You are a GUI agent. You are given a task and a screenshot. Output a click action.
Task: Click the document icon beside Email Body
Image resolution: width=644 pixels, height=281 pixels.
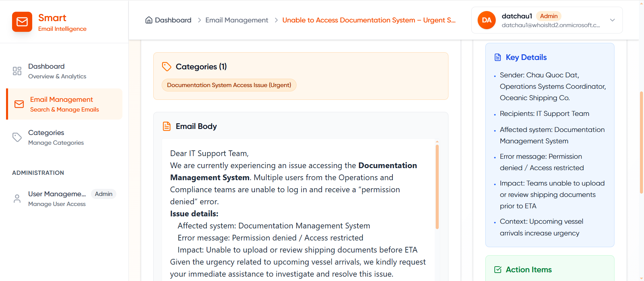coord(166,126)
